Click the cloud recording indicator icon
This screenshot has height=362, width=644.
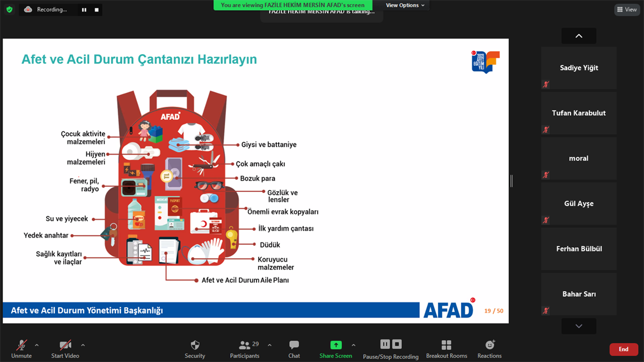(28, 10)
